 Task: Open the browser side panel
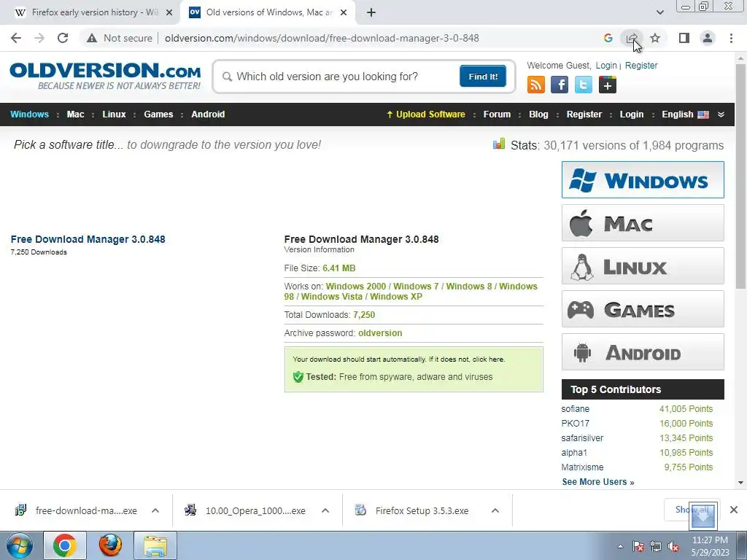(684, 38)
